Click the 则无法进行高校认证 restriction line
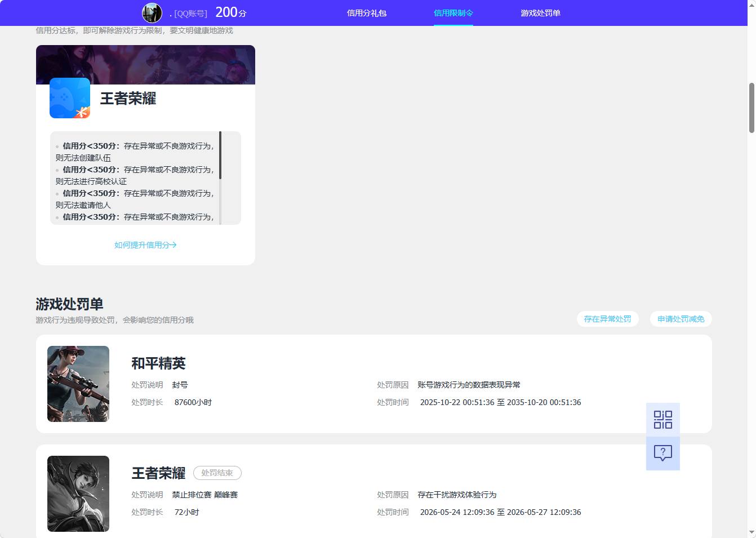 [x=91, y=181]
